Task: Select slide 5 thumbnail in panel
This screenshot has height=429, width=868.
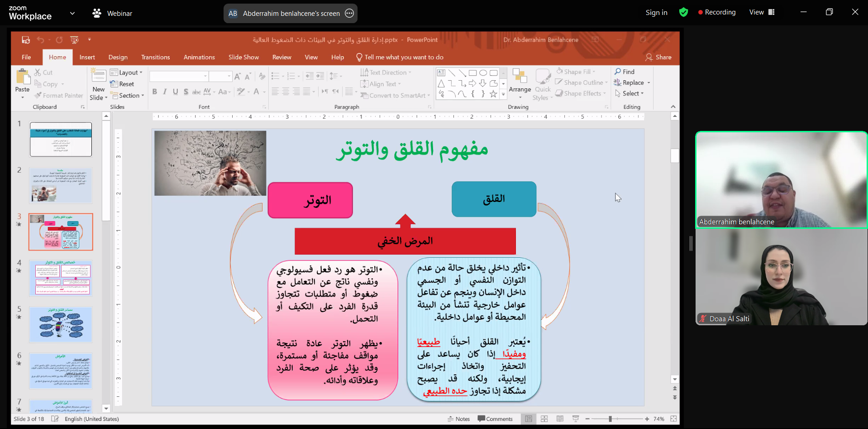Action: (x=61, y=324)
